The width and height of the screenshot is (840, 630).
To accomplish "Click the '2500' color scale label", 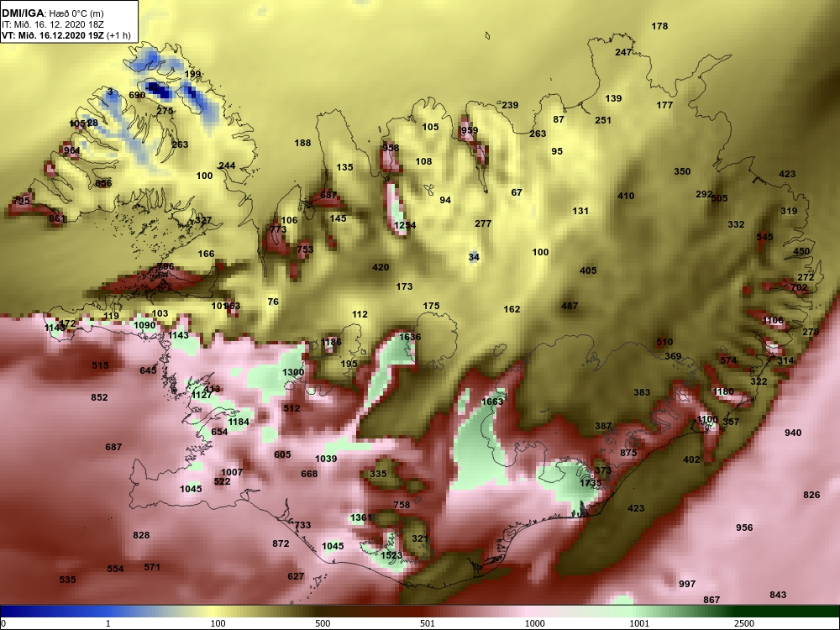I will click(744, 623).
